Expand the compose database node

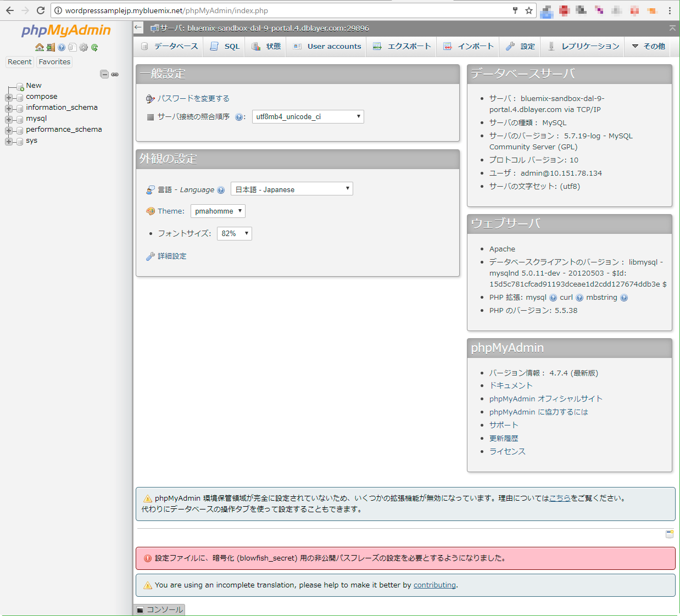[x=9, y=97]
